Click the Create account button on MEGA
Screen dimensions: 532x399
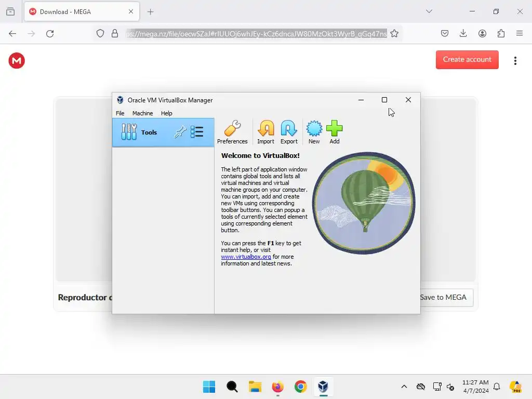pos(467,60)
